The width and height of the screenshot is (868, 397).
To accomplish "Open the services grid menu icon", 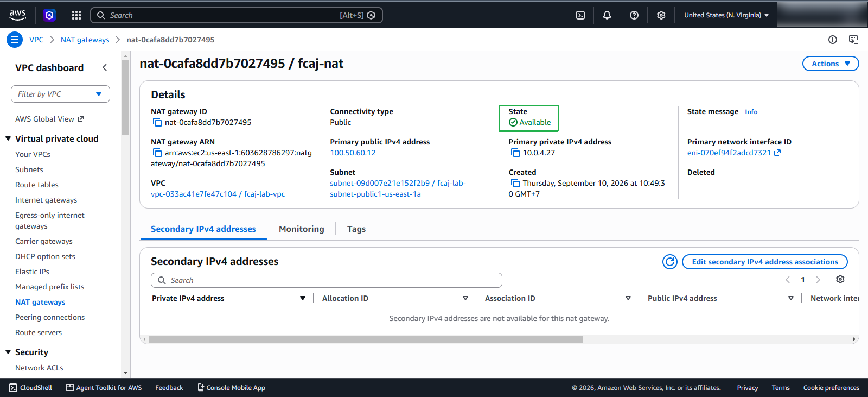I will (76, 15).
